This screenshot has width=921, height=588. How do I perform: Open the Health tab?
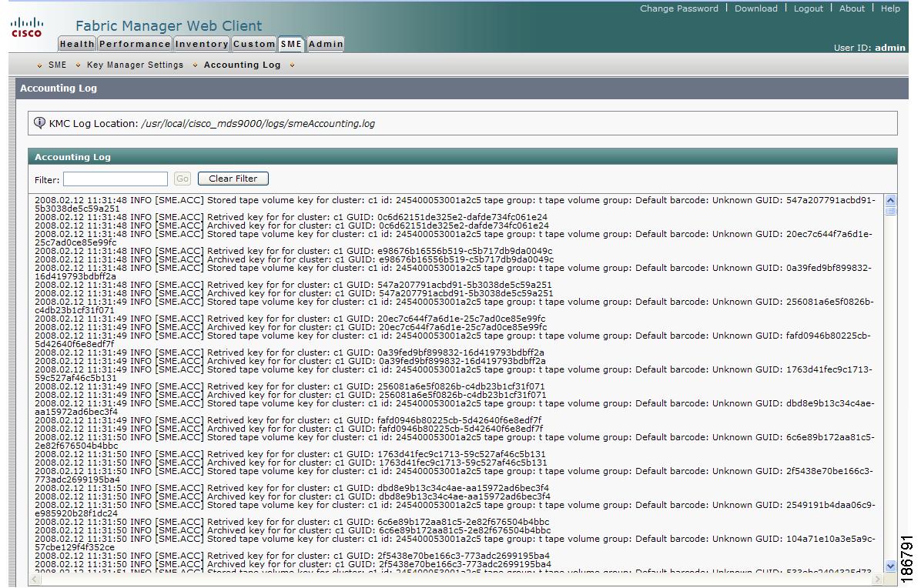click(x=77, y=44)
